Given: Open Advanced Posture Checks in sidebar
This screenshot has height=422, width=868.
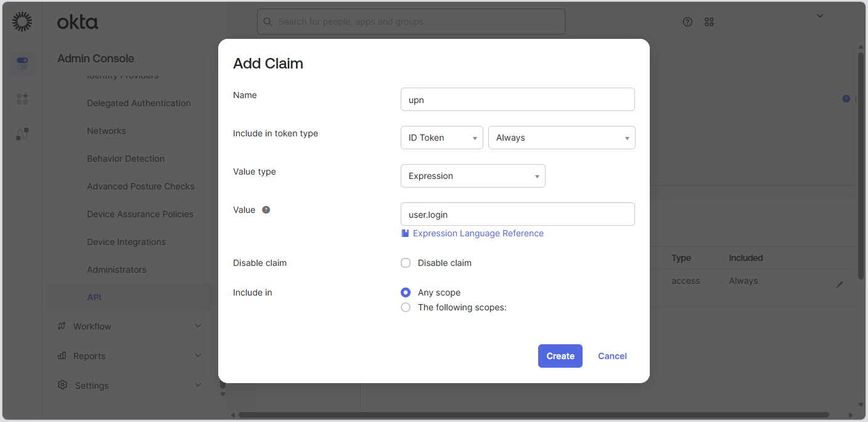Looking at the screenshot, I should click(141, 186).
